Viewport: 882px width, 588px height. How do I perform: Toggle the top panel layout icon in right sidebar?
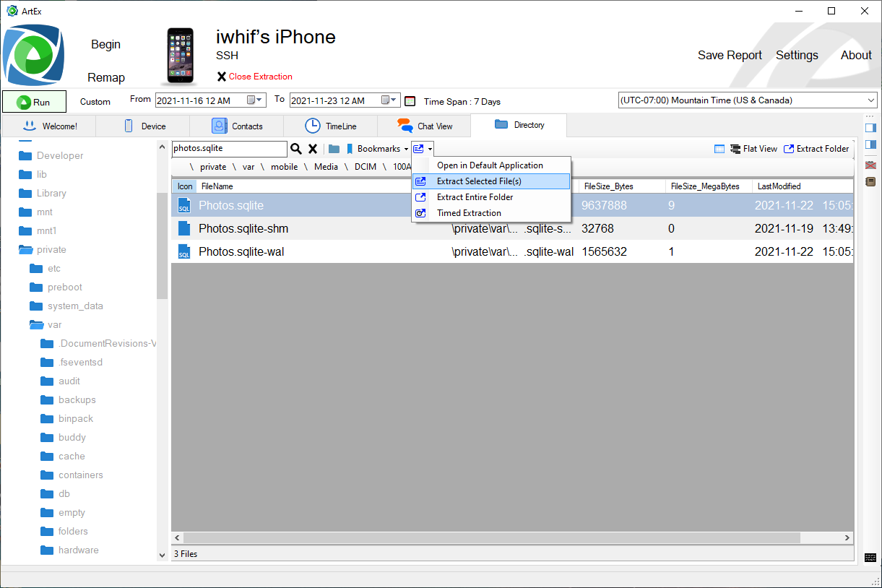pos(870,129)
